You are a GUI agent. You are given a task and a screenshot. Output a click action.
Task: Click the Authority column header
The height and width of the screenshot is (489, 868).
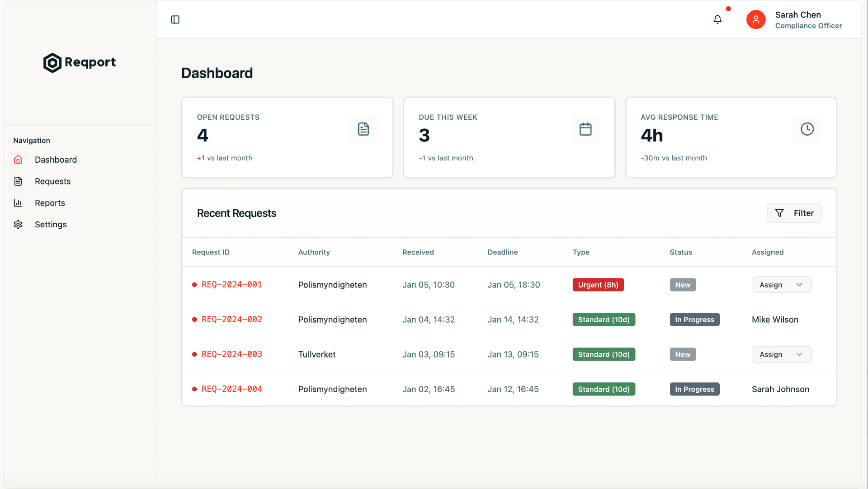click(x=314, y=252)
